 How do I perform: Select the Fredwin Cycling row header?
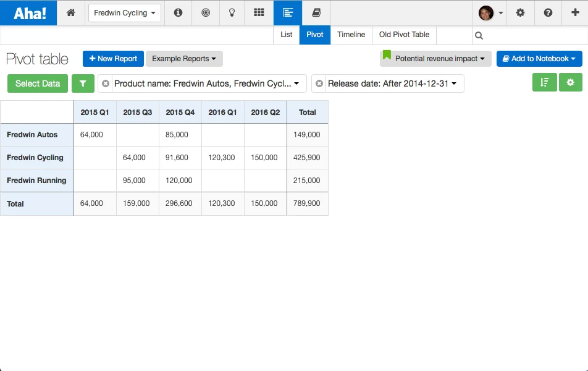point(37,158)
